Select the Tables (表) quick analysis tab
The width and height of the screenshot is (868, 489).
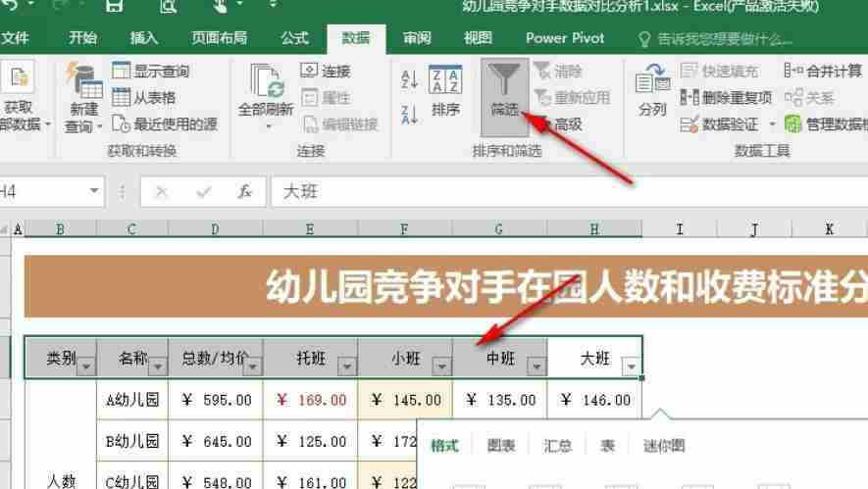click(x=607, y=446)
